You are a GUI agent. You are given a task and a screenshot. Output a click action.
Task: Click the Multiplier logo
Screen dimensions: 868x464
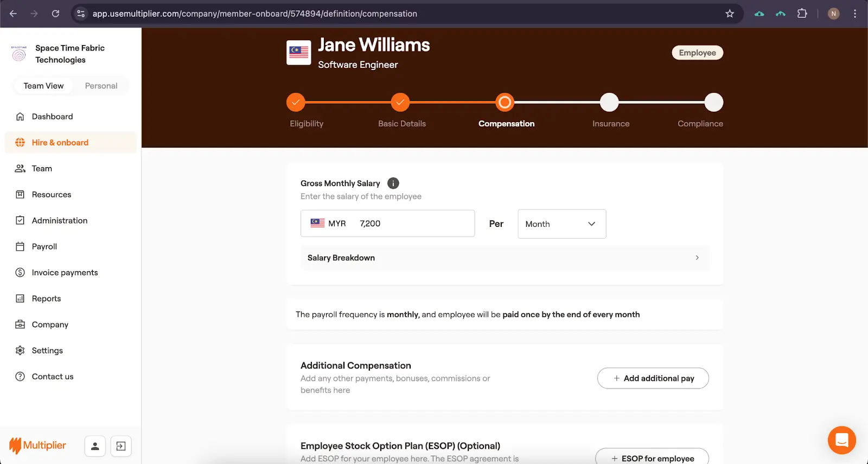tap(37, 446)
